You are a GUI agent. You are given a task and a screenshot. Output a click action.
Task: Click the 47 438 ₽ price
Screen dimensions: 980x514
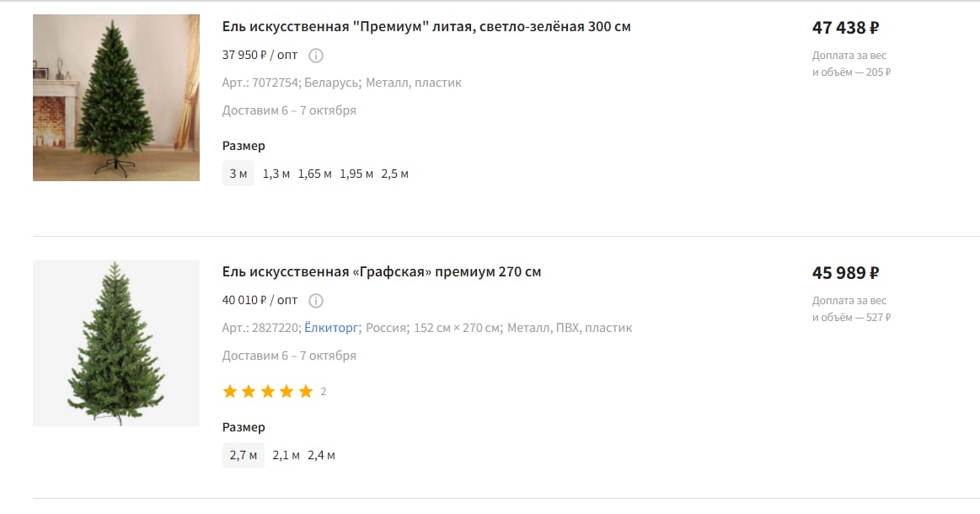pos(845,28)
